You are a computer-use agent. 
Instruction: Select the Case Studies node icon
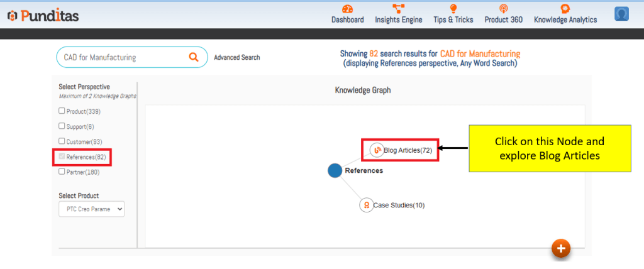pyautogui.click(x=366, y=205)
